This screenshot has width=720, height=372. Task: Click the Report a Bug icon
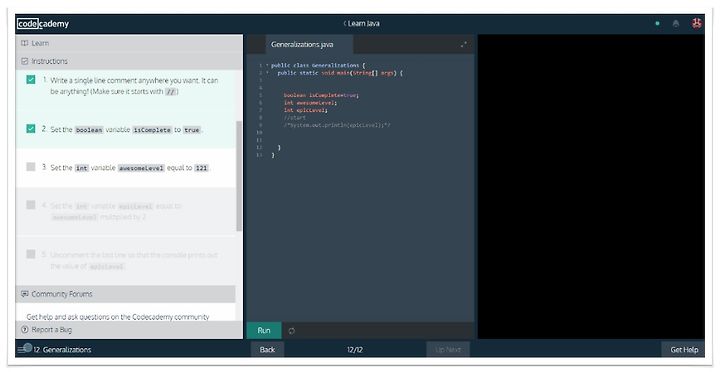coord(25,330)
